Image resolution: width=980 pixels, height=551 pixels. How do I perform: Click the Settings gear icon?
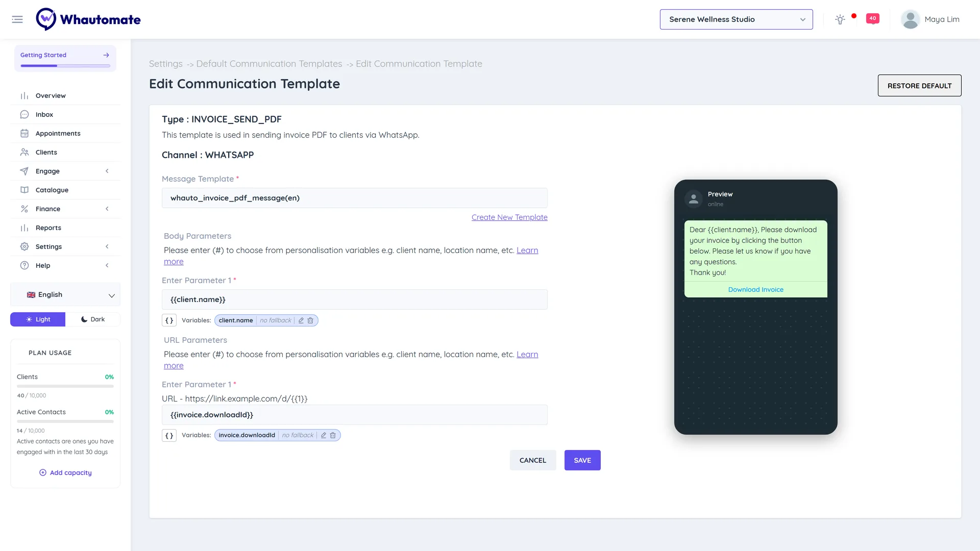pos(24,247)
